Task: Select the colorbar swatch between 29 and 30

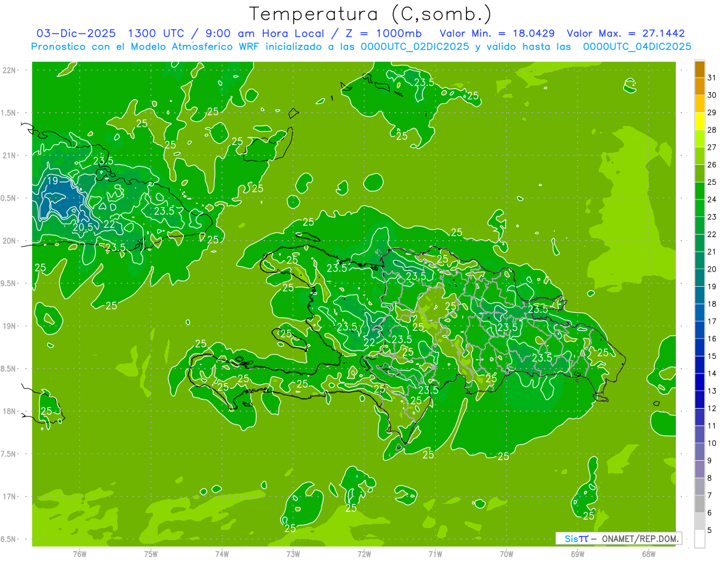Action: pos(699,104)
